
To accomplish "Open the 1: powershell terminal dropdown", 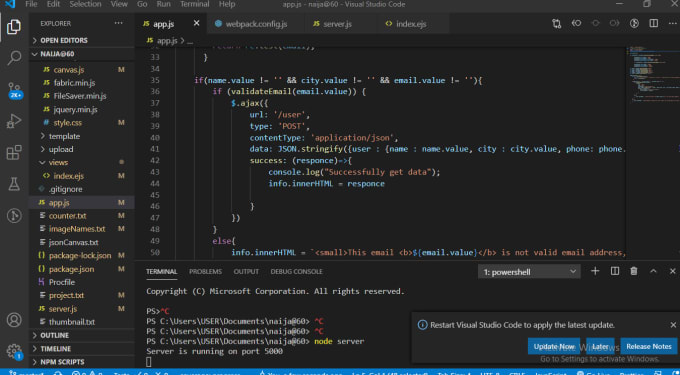I will coord(529,272).
